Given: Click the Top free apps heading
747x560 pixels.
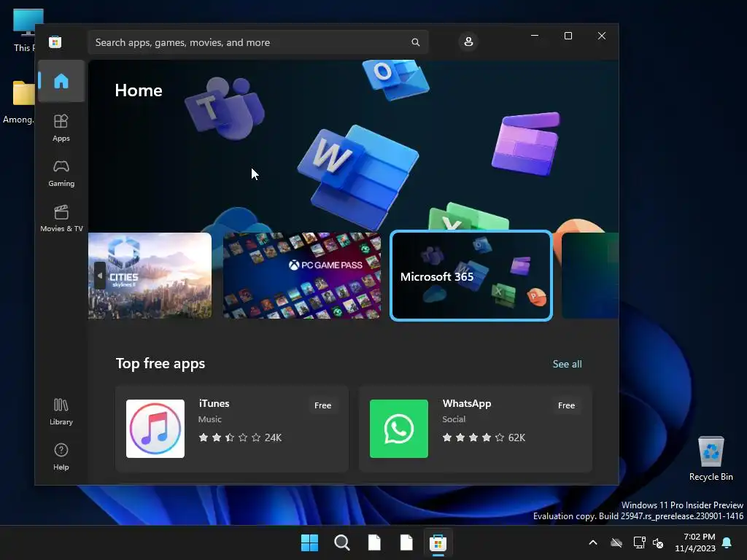Looking at the screenshot, I should click(x=160, y=363).
